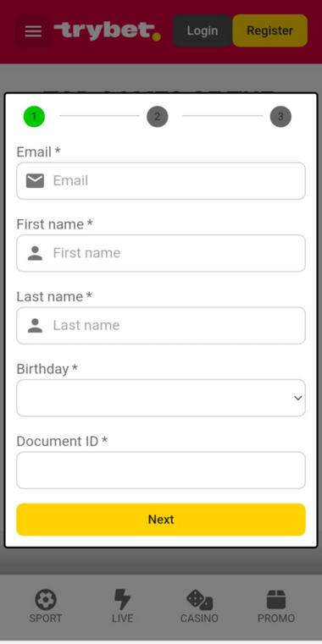Tap the Live lightning bolt icon
Screen dimensions: 322x644
click(x=122, y=599)
